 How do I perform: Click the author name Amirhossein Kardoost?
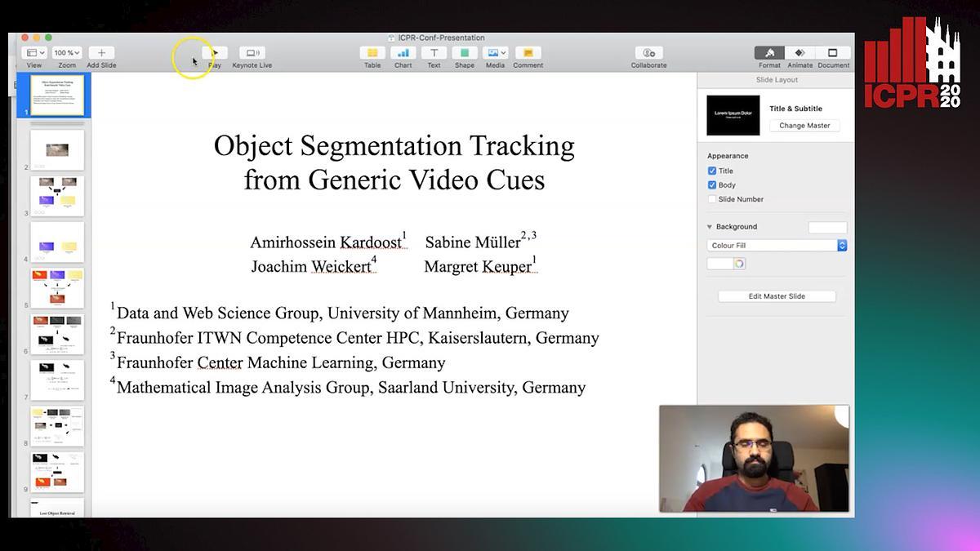[328, 242]
